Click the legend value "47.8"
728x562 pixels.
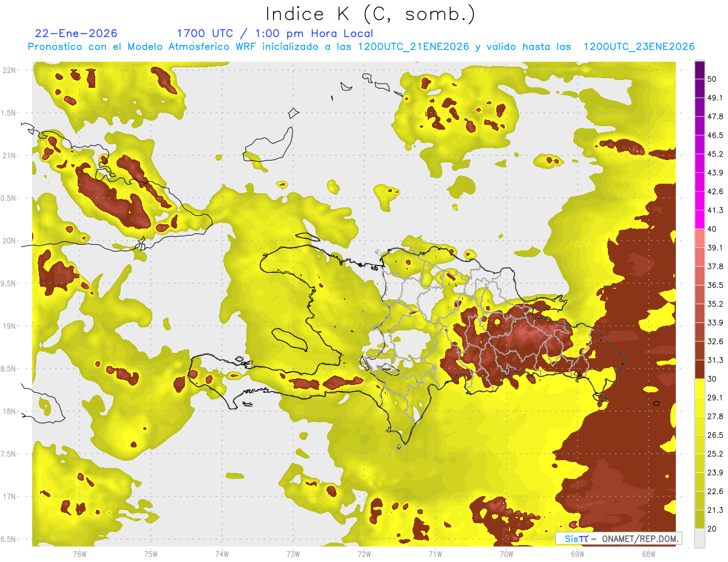click(x=715, y=116)
